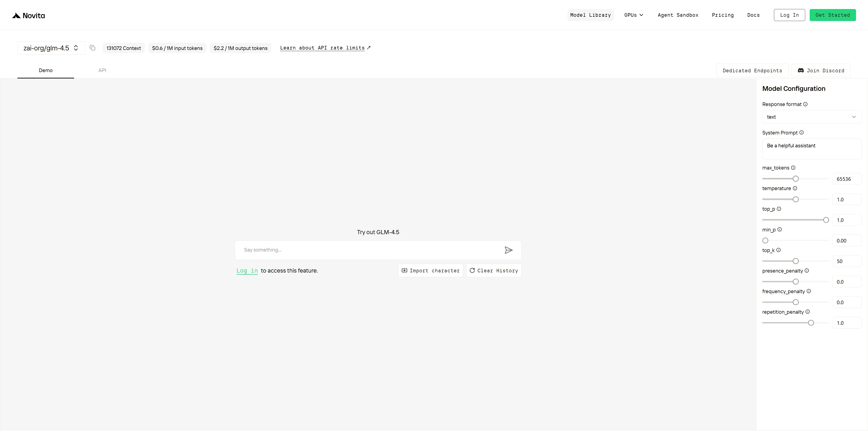Click the top_k slider handle

point(796,261)
